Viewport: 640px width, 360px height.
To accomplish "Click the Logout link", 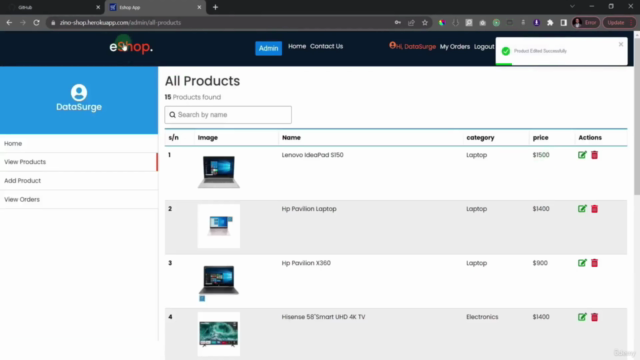I will (484, 47).
